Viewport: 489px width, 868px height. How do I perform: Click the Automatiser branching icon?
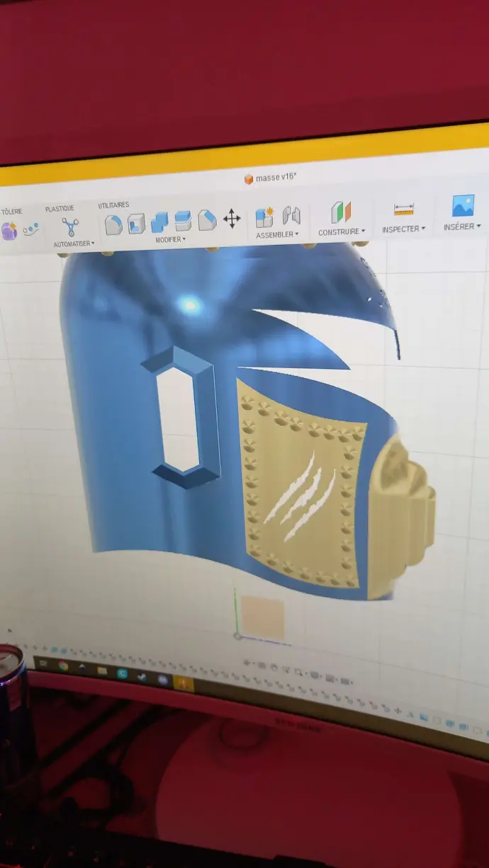(70, 227)
